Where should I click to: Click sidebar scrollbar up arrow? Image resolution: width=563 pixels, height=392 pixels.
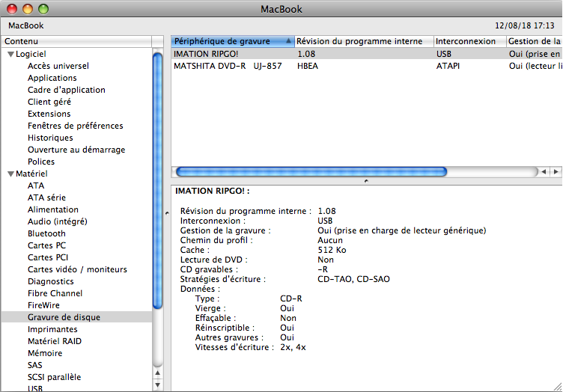tap(157, 373)
